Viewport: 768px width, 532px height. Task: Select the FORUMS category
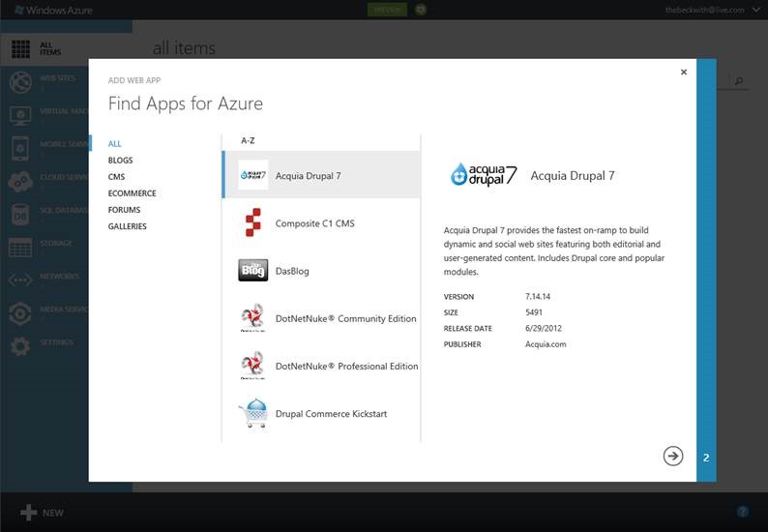click(125, 210)
